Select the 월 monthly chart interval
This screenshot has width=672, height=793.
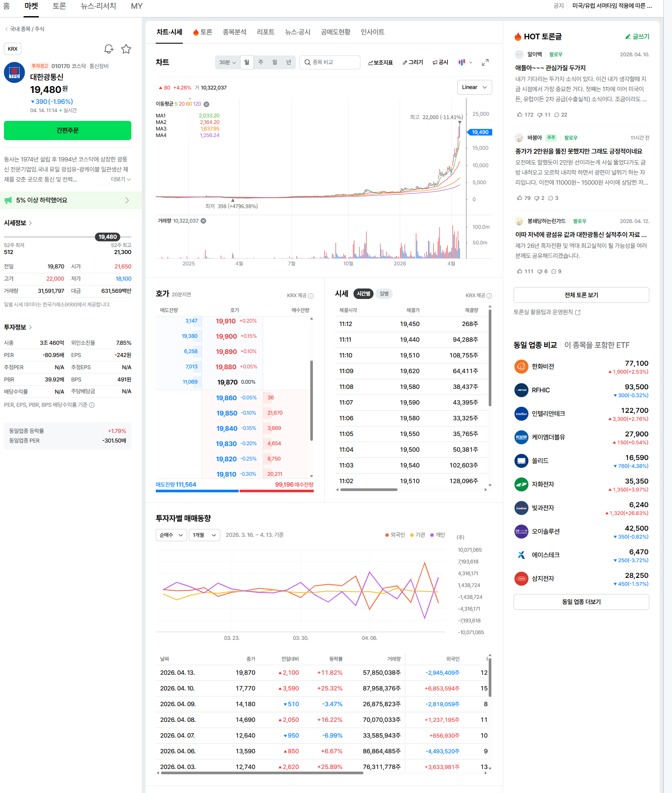click(x=274, y=62)
